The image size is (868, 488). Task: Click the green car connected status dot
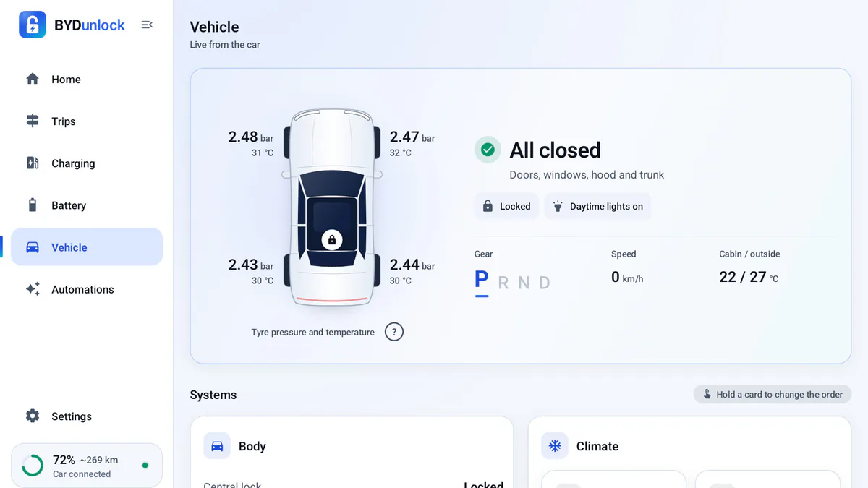[145, 466]
